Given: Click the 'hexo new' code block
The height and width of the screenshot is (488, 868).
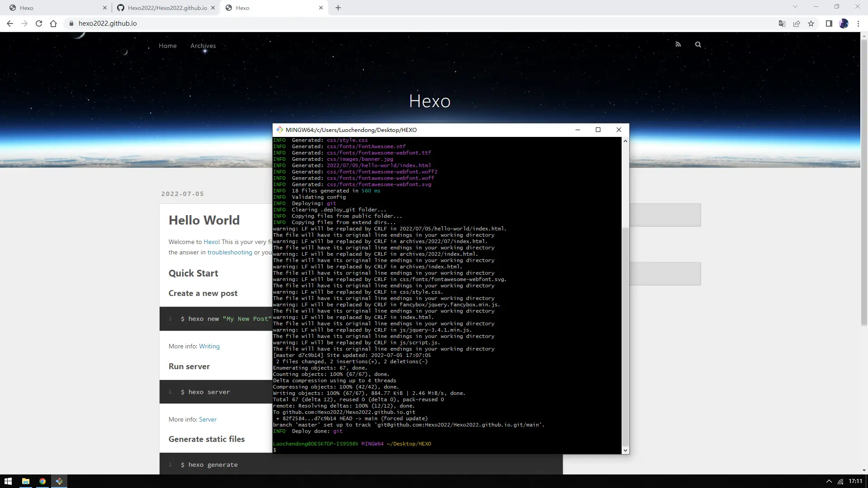Looking at the screenshot, I should coord(216,319).
